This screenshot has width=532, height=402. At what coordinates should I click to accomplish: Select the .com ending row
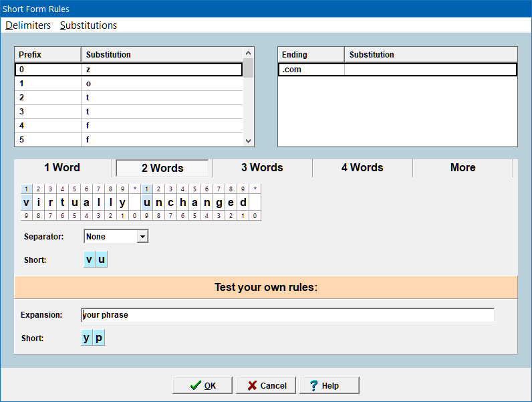397,70
